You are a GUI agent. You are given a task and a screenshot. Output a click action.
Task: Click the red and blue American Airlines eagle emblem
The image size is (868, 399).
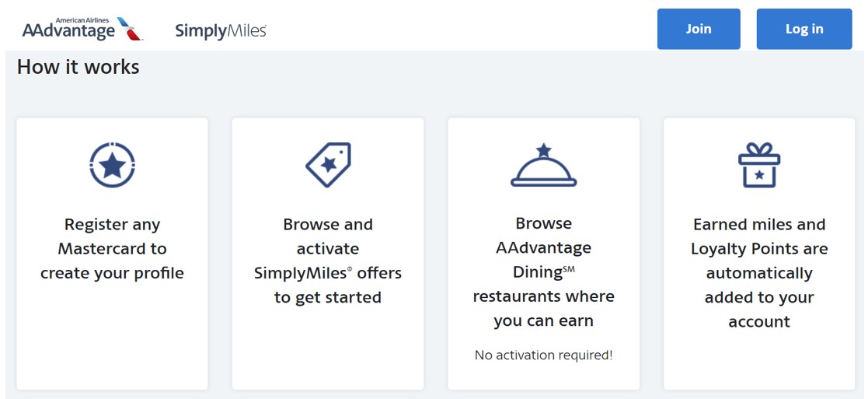point(131,31)
